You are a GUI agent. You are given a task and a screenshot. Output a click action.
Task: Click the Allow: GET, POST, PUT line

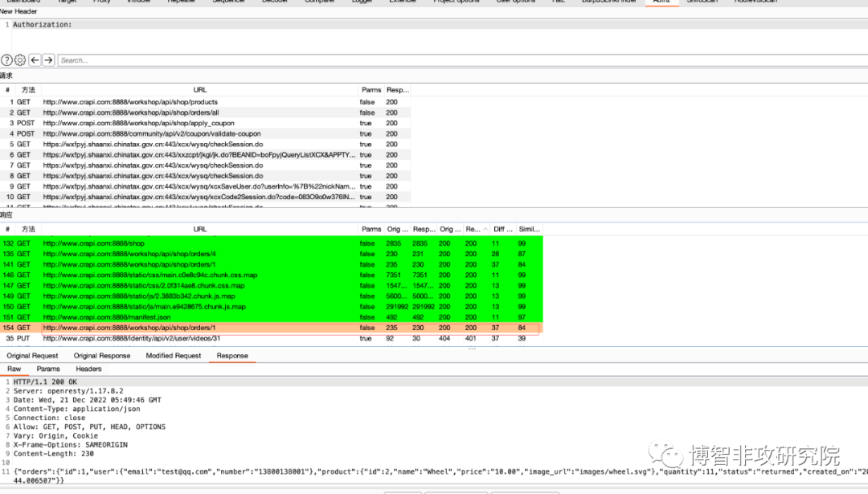click(x=90, y=427)
